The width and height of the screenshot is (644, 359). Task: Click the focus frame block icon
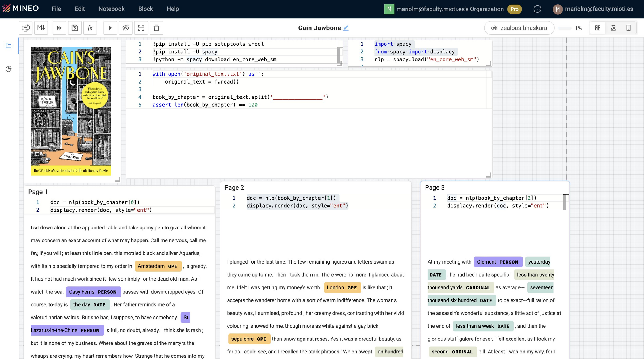pos(141,28)
